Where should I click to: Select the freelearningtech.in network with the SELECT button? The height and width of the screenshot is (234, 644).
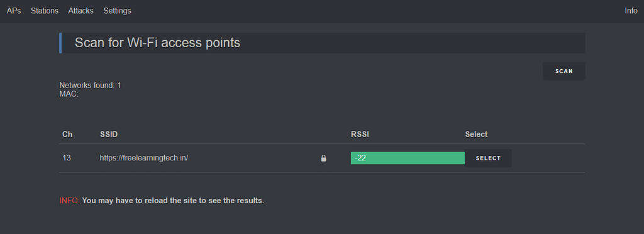tap(488, 158)
